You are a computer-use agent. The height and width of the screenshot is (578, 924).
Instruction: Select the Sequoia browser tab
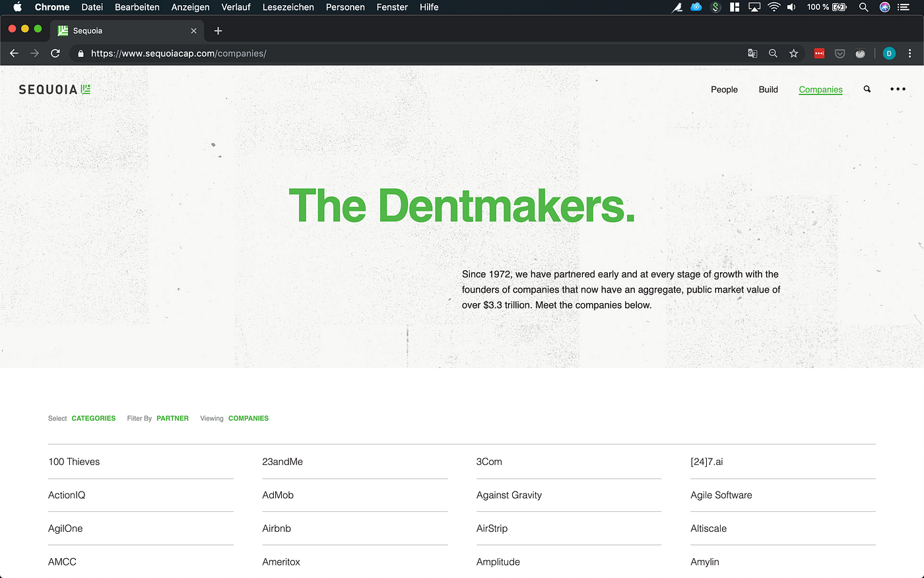pos(127,30)
